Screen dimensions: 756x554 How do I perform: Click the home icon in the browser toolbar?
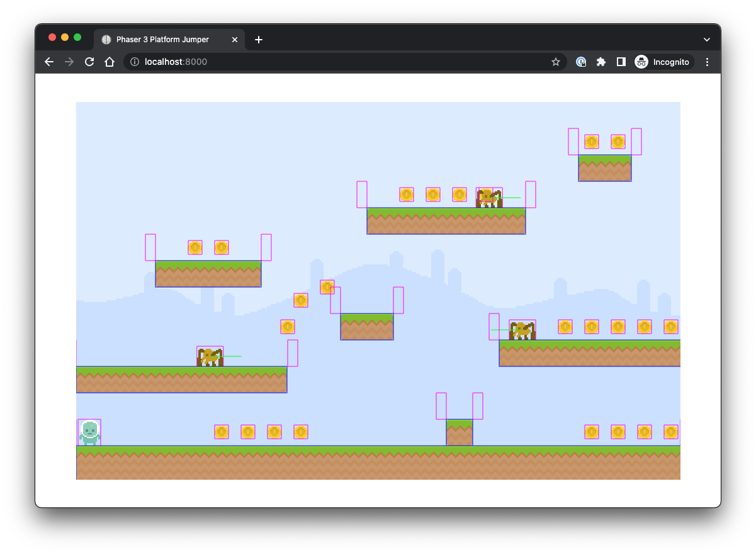click(110, 62)
